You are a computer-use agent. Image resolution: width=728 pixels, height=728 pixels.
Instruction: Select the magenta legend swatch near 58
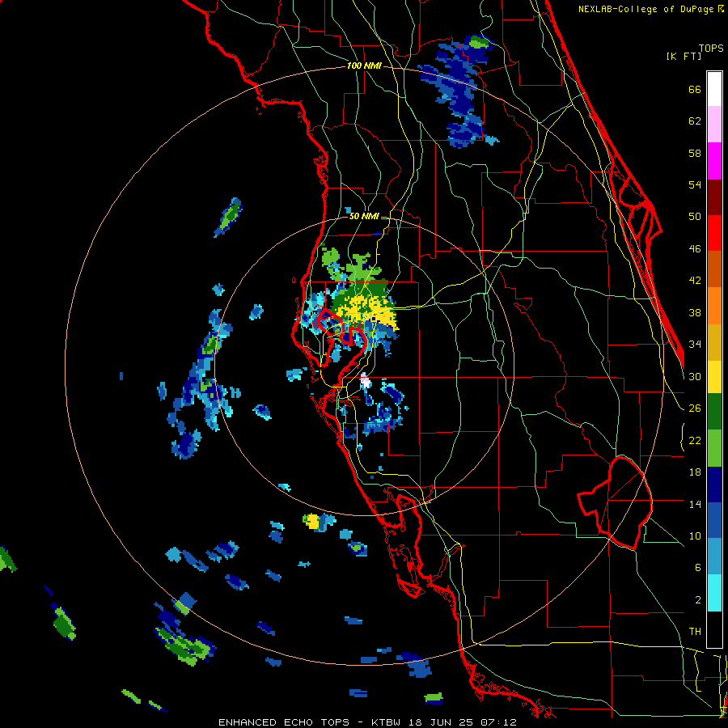click(714, 161)
